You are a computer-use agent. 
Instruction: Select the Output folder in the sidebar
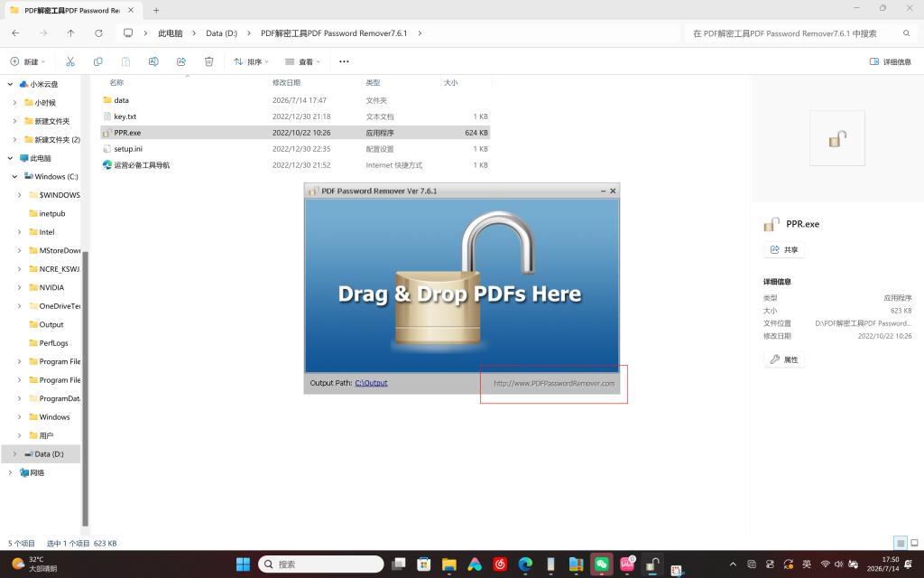pos(46,324)
